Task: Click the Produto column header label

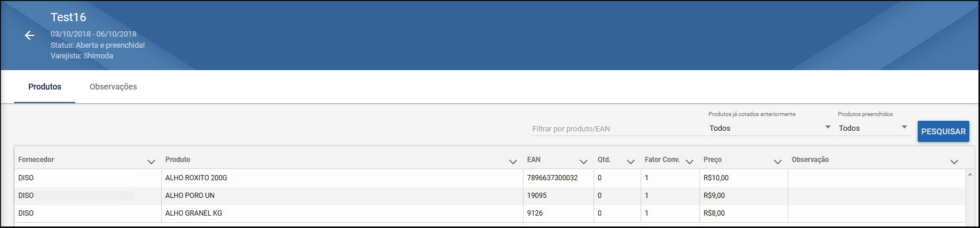Action: tap(178, 160)
